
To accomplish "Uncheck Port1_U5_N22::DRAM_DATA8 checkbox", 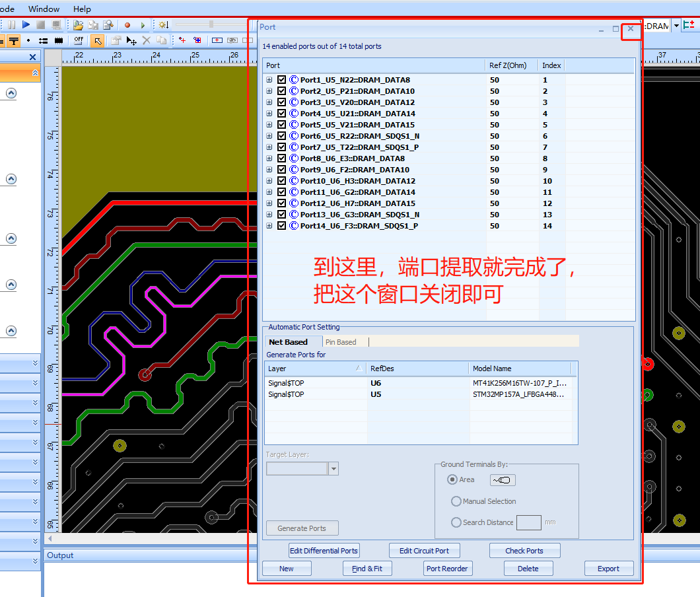I will (x=282, y=80).
